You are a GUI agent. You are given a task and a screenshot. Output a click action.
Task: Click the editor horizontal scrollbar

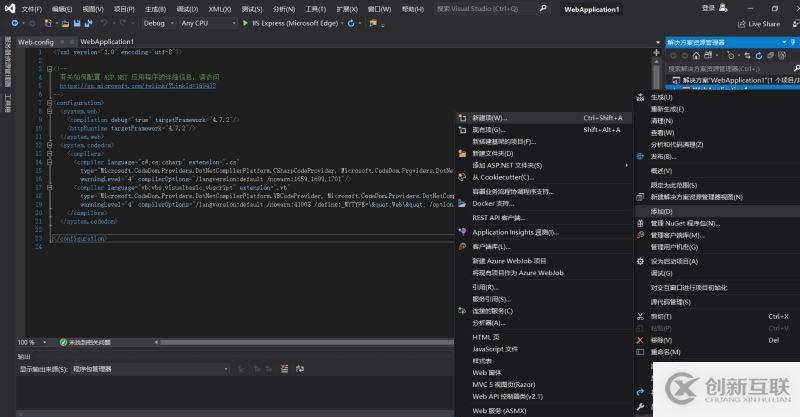(300, 342)
